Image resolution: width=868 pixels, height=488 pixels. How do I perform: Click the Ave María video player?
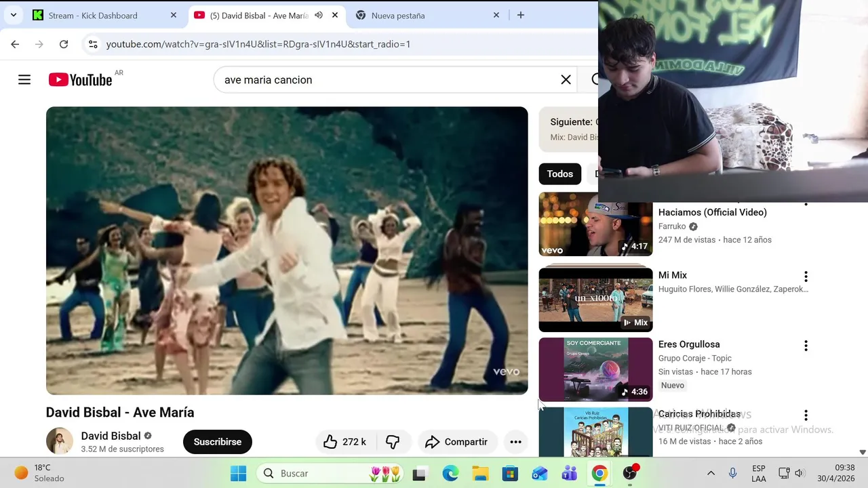tap(287, 251)
